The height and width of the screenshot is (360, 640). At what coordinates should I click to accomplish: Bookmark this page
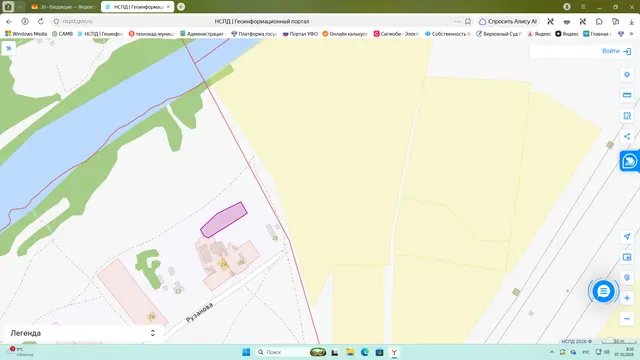468,21
